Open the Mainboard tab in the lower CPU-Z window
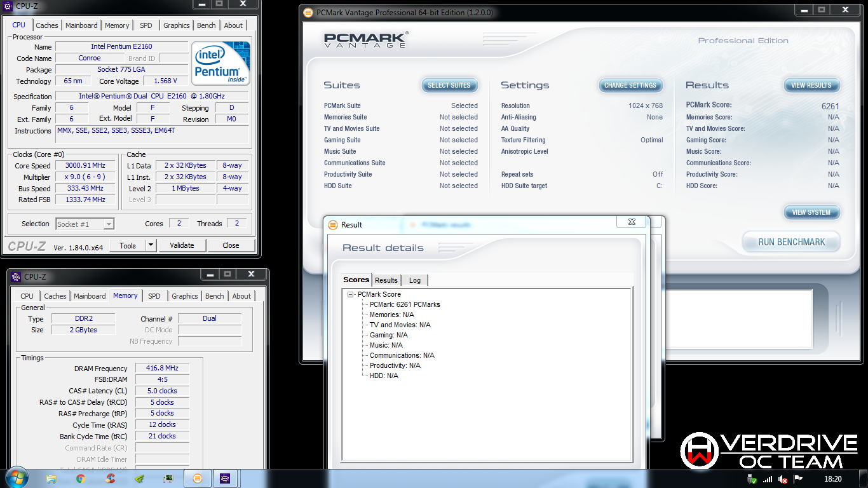The image size is (868, 488). [x=90, y=296]
